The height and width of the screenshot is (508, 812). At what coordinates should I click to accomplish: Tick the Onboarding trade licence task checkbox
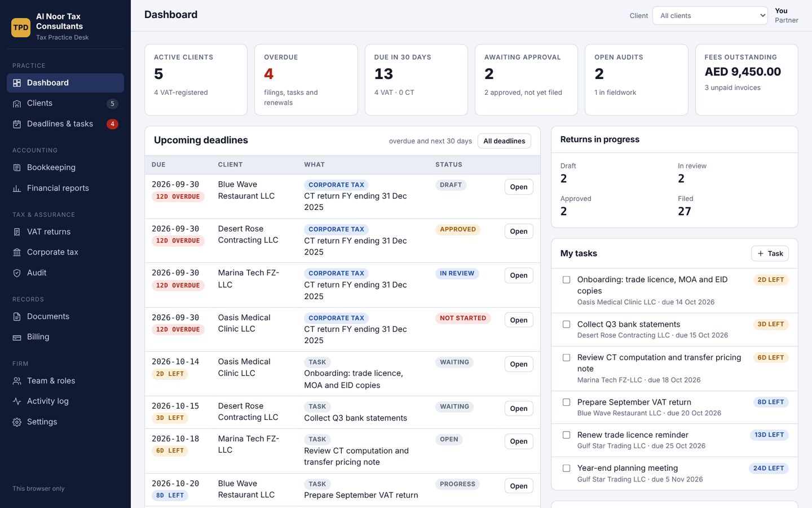(566, 280)
